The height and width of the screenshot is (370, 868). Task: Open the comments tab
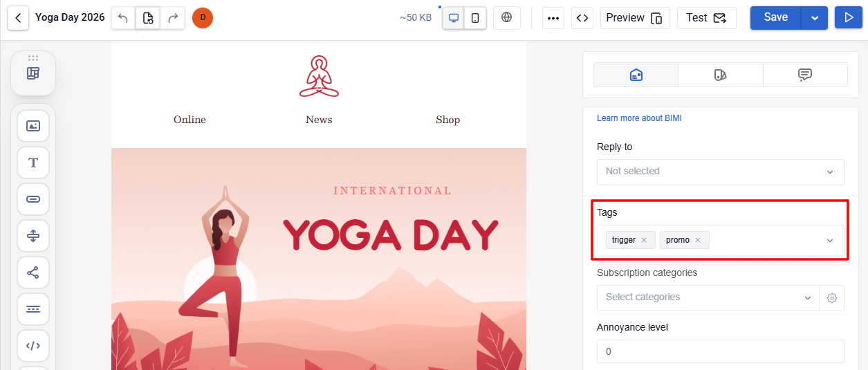[x=805, y=75]
